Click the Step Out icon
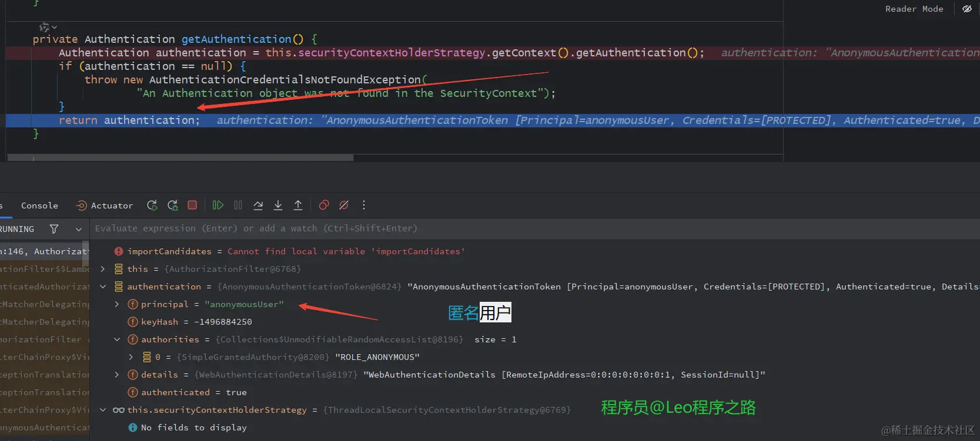Screen dimensions: 980x441 298,205
